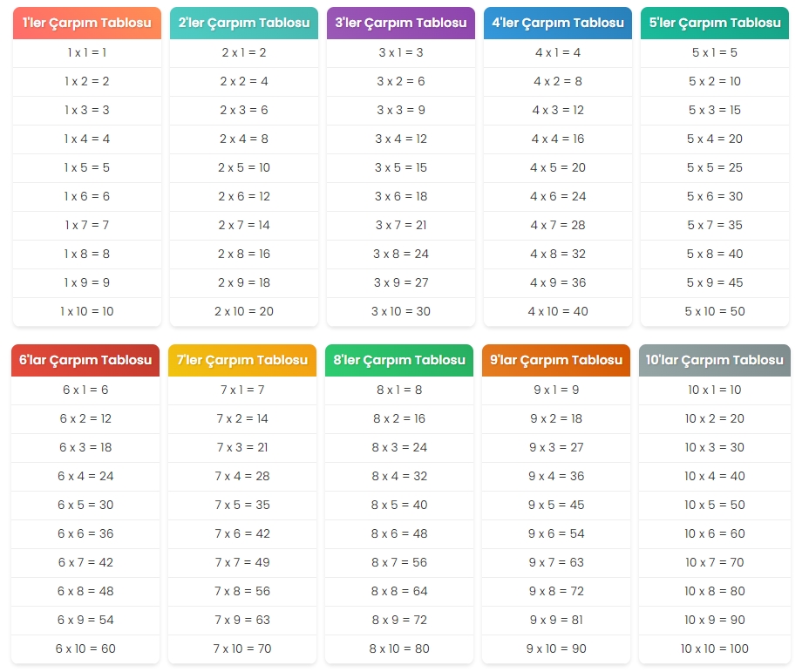Image resolution: width=809 pixels, height=672 pixels.
Task: Select the 5'ler Çarpım Tablosu header
Action: [715, 23]
